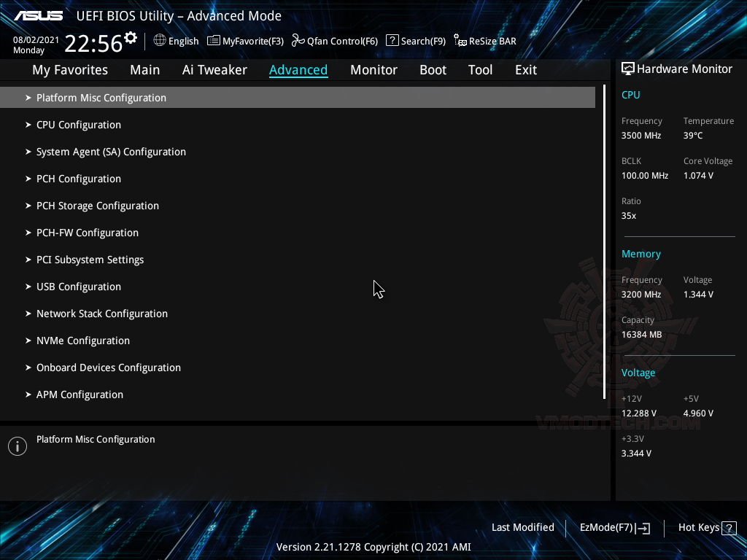Open Qfan Control fan icon

[x=298, y=41]
